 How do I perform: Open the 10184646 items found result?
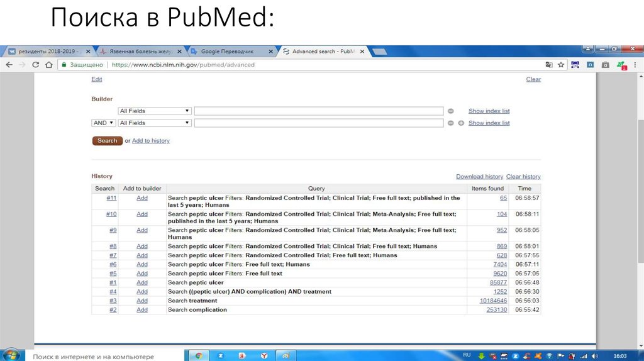click(493, 301)
